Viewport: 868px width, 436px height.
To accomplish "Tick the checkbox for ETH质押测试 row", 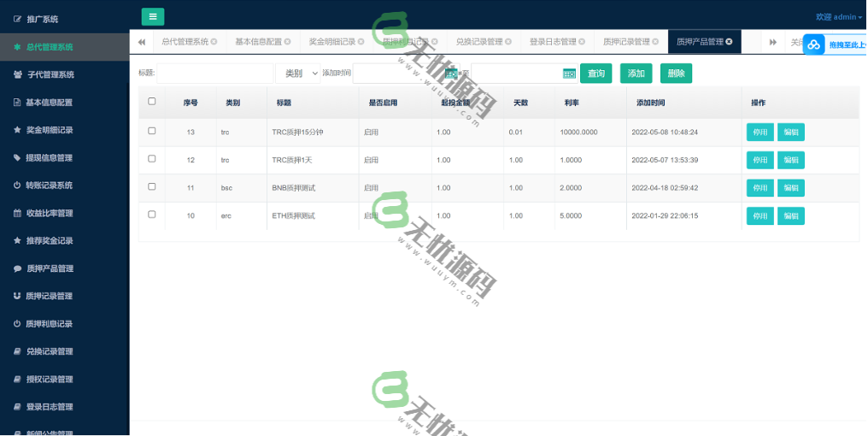I will (x=152, y=215).
